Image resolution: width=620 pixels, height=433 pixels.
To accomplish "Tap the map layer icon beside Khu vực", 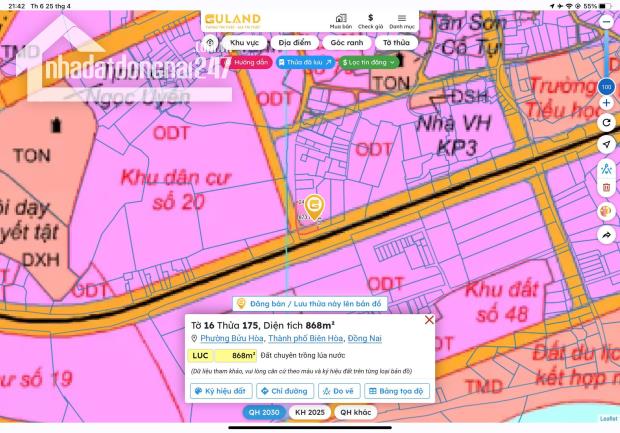I will point(210,42).
